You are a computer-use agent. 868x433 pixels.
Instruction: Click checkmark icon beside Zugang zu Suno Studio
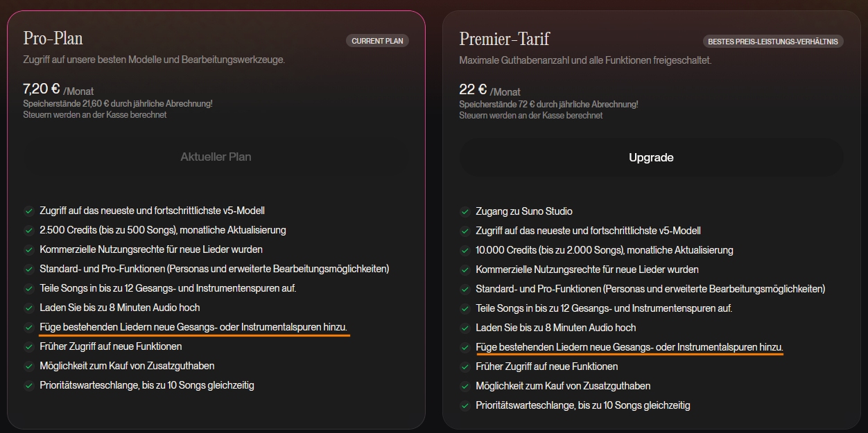pyautogui.click(x=465, y=211)
